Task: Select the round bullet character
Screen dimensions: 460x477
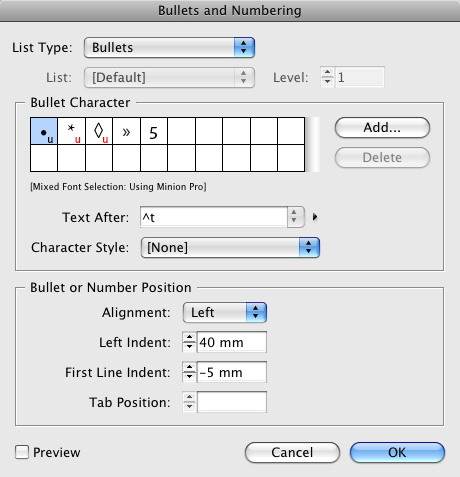Action: tap(44, 131)
